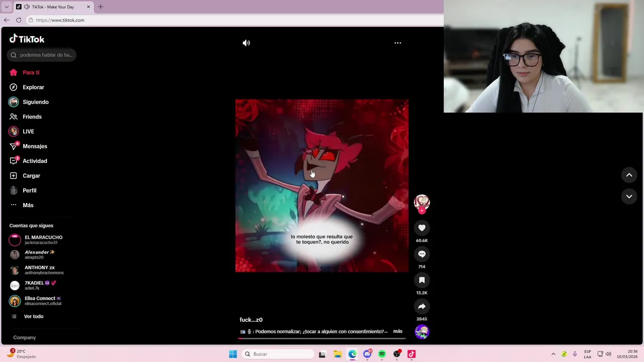
Task: Mute the video with the speaker icon
Action: pyautogui.click(x=246, y=43)
